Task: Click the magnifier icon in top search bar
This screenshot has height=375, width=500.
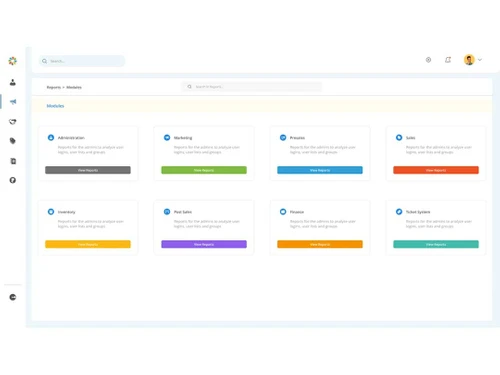Action: pos(45,61)
